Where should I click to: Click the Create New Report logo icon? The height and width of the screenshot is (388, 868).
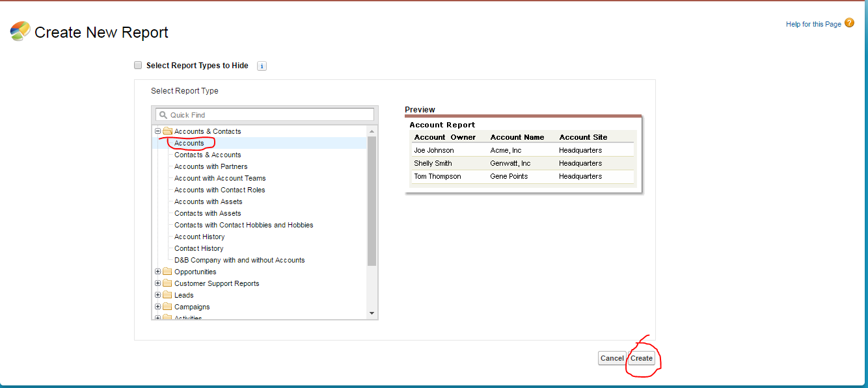20,32
